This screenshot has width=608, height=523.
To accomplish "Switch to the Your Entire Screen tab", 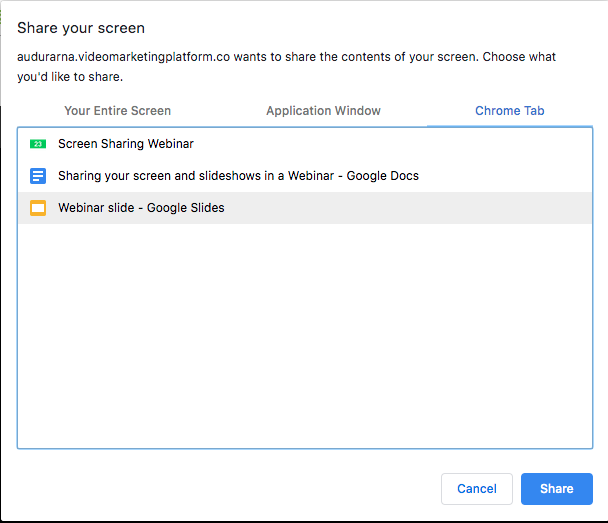I will tap(117, 111).
